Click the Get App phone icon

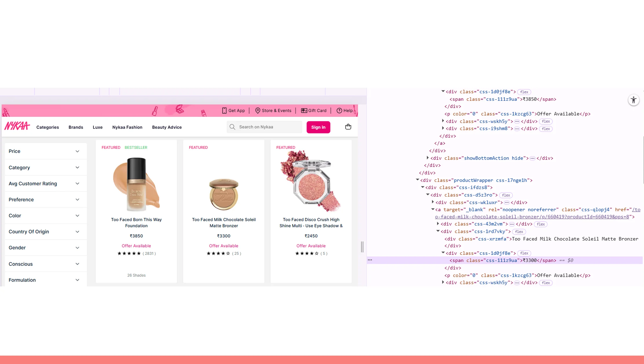225,110
